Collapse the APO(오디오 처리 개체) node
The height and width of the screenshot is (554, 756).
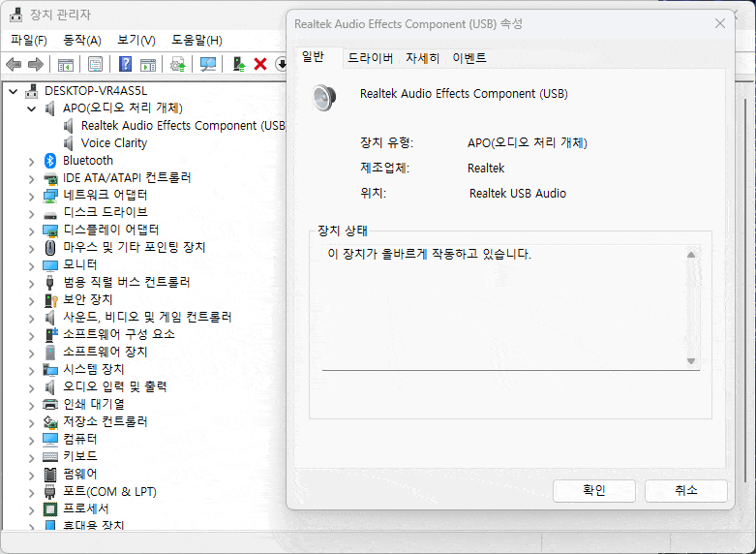(x=32, y=108)
